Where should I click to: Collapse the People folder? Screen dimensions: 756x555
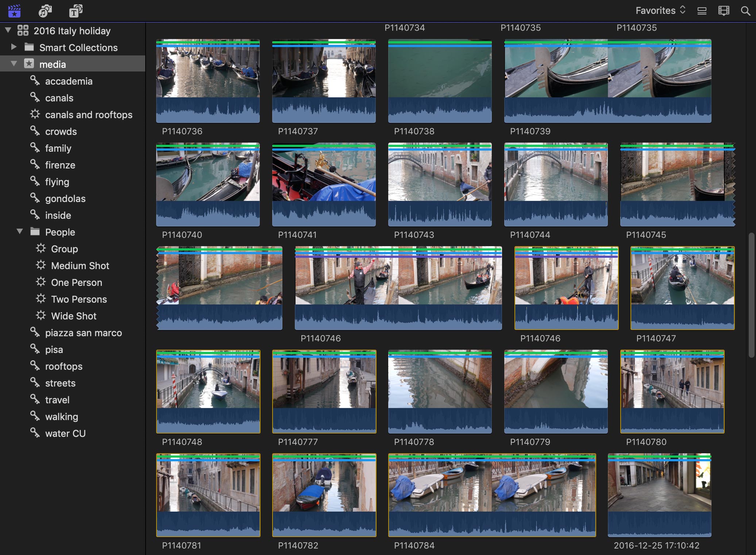pyautogui.click(x=20, y=232)
